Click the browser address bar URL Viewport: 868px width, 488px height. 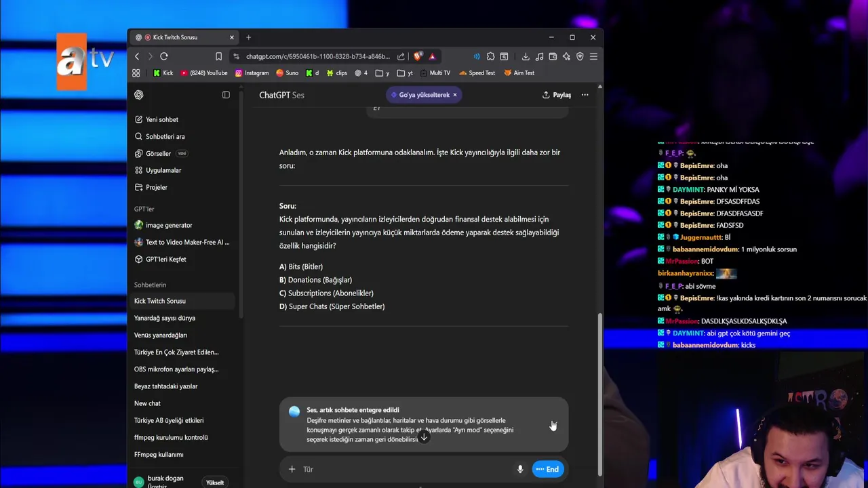coord(318,56)
